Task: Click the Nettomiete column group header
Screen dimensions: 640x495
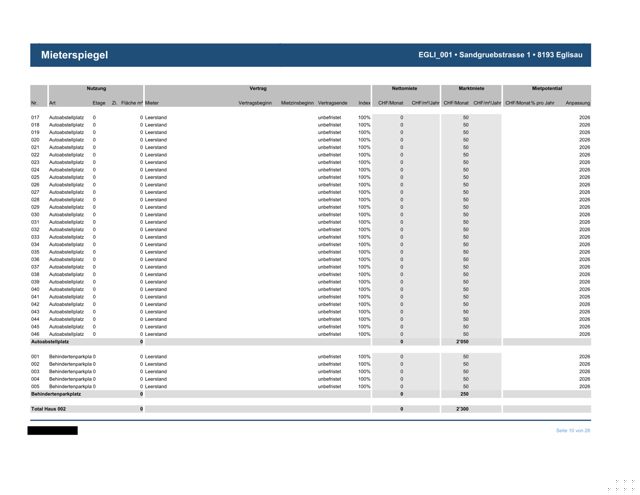Action: pos(404,88)
